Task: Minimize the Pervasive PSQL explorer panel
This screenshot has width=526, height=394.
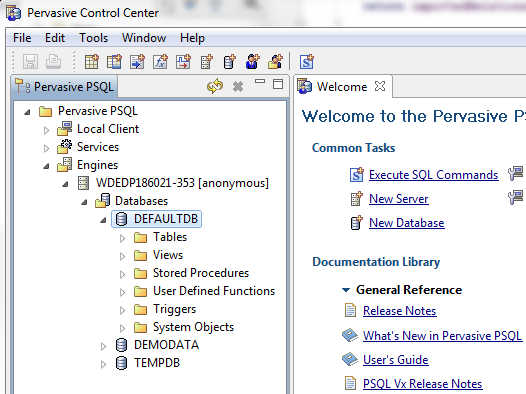Action: pos(260,81)
